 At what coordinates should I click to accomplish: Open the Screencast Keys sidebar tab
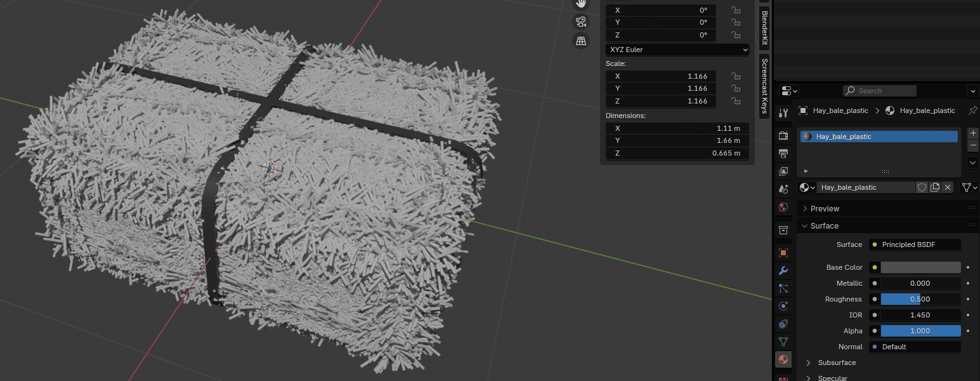click(764, 87)
